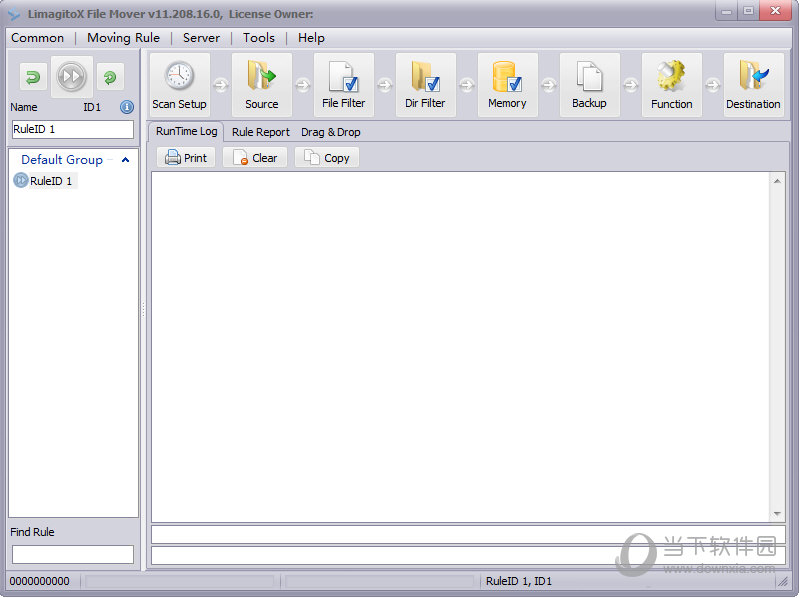Open the Destination settings
The image size is (800, 598).
pos(754,85)
